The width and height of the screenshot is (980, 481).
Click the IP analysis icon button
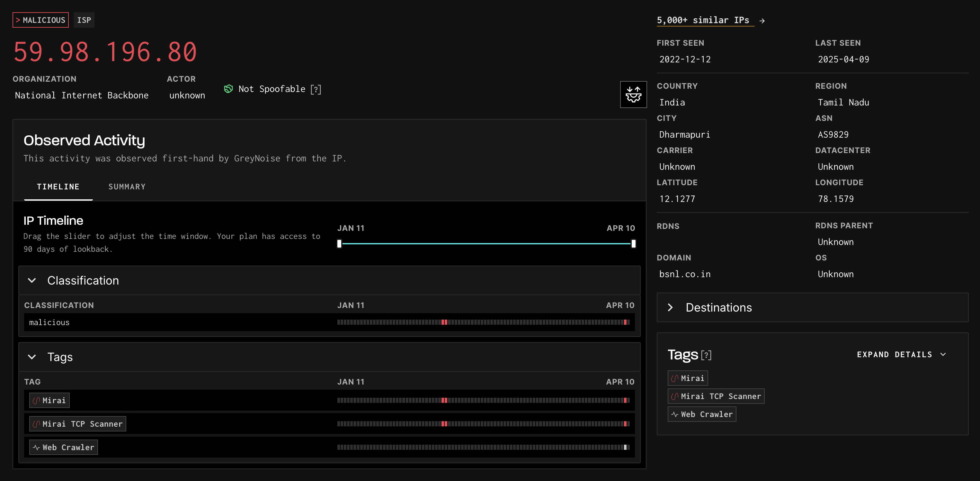[x=633, y=95]
